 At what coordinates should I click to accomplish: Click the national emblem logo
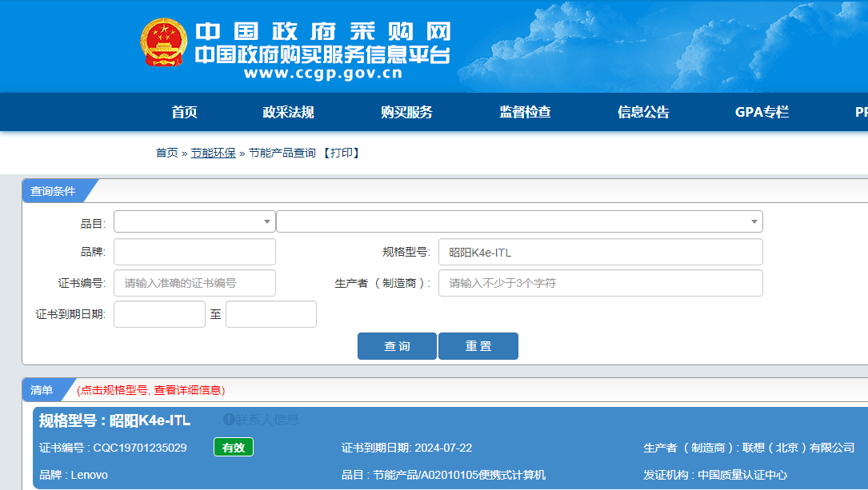[164, 42]
